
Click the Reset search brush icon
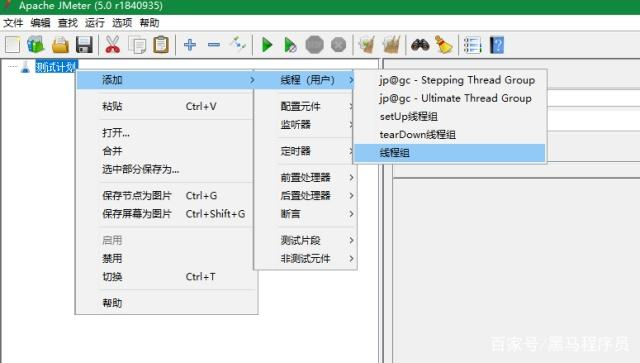444,45
